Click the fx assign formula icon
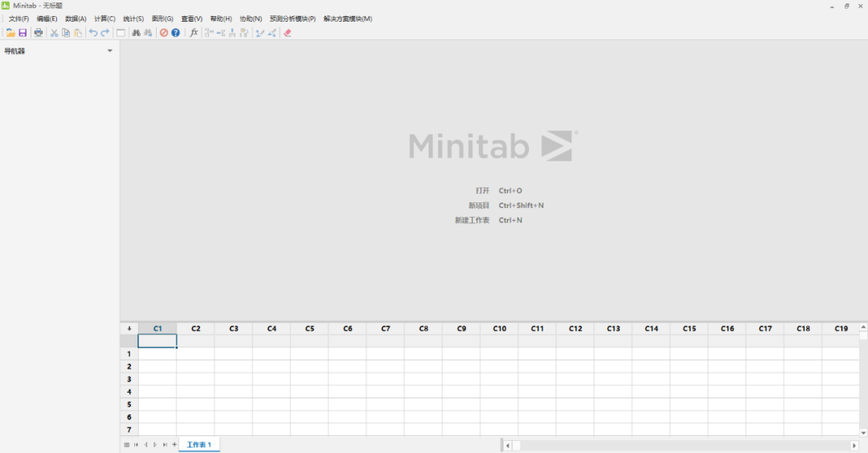 194,33
